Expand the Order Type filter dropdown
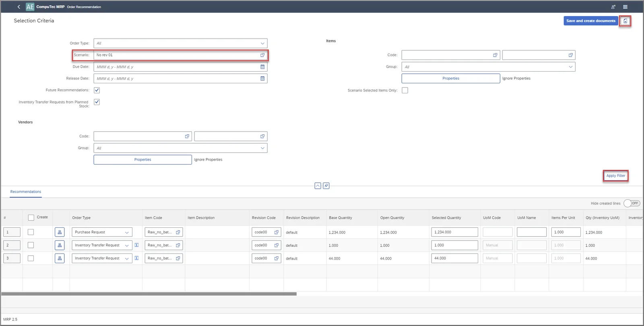The image size is (644, 326). pos(262,43)
